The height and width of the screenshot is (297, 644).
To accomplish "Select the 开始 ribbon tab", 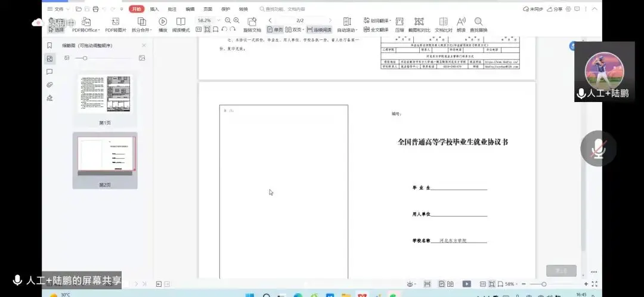I will [x=137, y=8].
